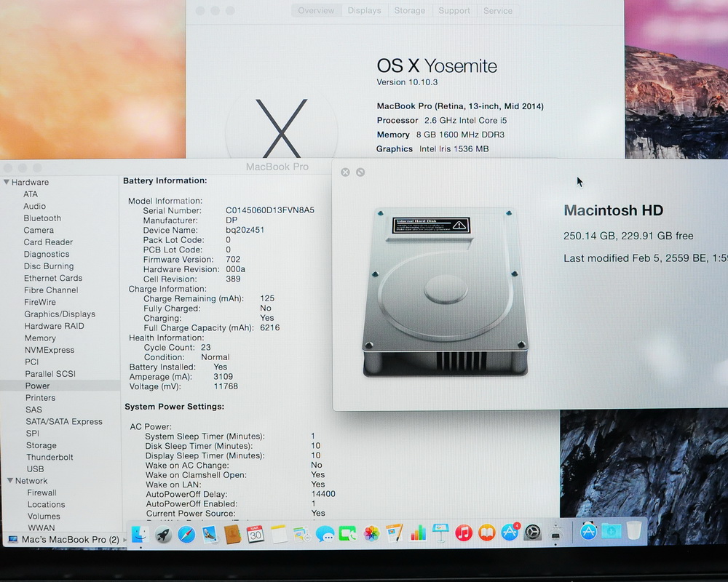Image resolution: width=728 pixels, height=582 pixels.
Task: Click Version 10.10.3 text
Action: tap(407, 82)
